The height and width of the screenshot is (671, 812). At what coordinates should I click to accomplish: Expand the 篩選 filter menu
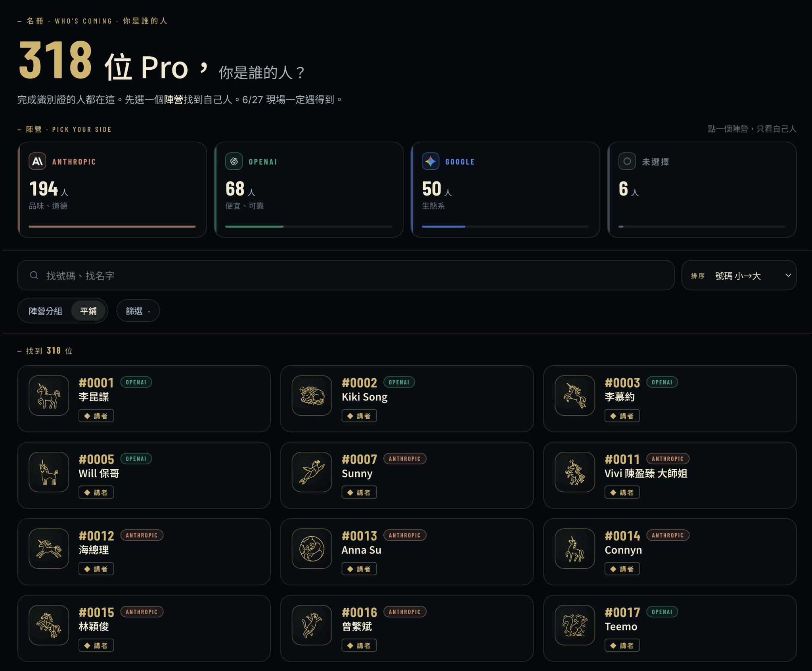(138, 311)
